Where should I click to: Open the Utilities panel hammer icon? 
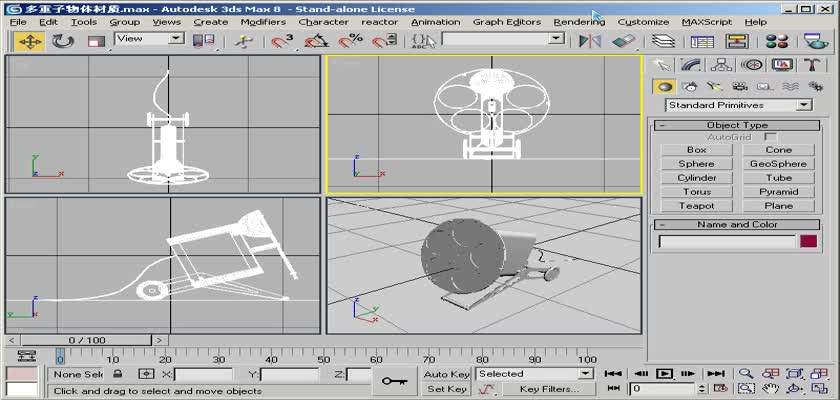tap(812, 65)
